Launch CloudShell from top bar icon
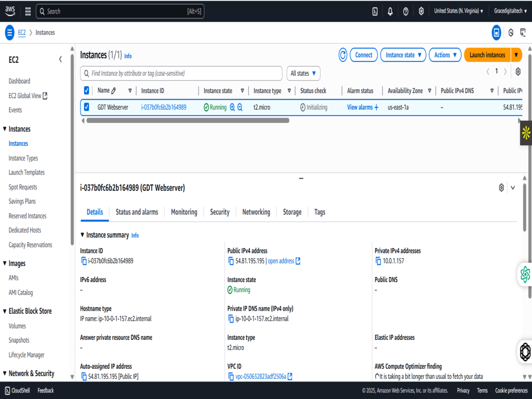This screenshot has height=399, width=532. coord(375,11)
